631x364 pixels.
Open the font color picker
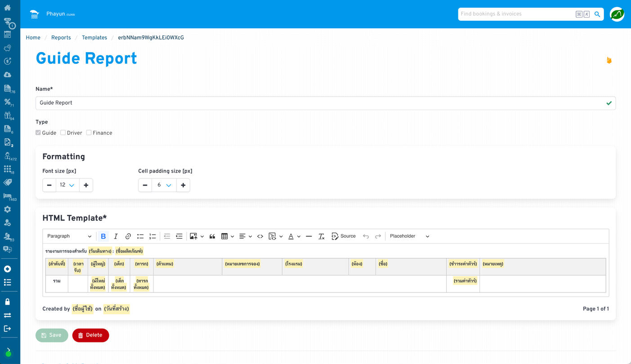point(291,236)
